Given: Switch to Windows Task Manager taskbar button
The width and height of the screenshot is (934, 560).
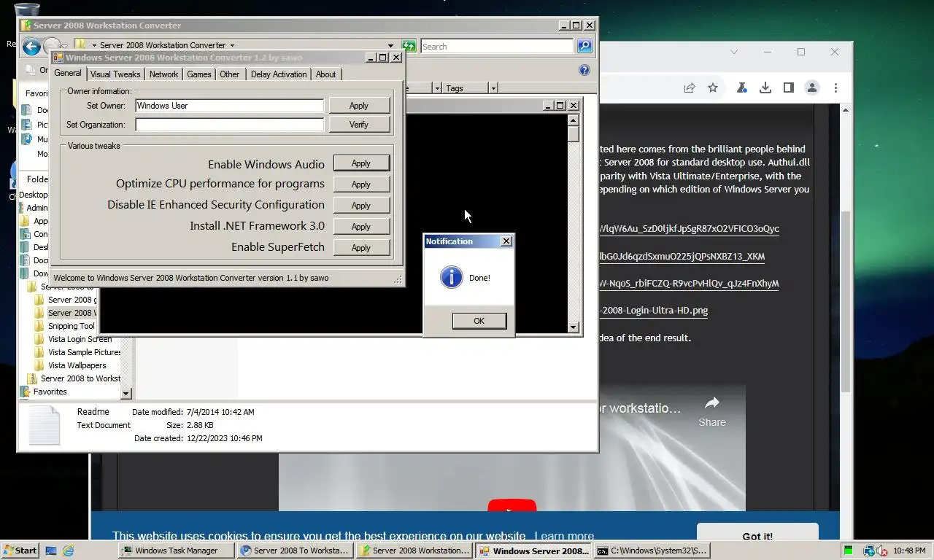Looking at the screenshot, I should point(177,551).
